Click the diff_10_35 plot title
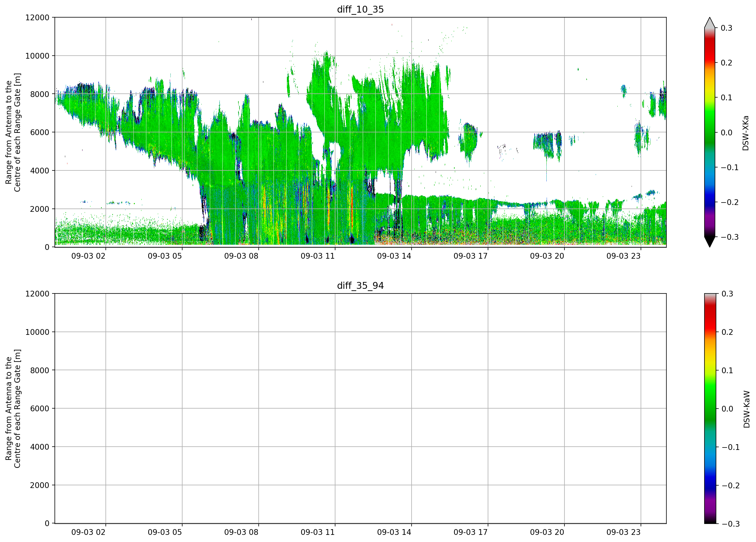The height and width of the screenshot is (542, 756). point(360,9)
